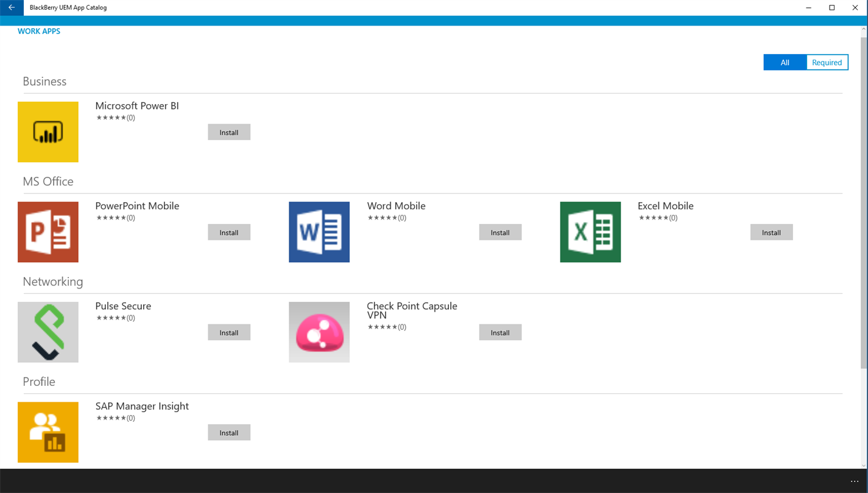Select the Word Mobile app icon
Viewport: 868px width, 493px height.
pyautogui.click(x=319, y=232)
